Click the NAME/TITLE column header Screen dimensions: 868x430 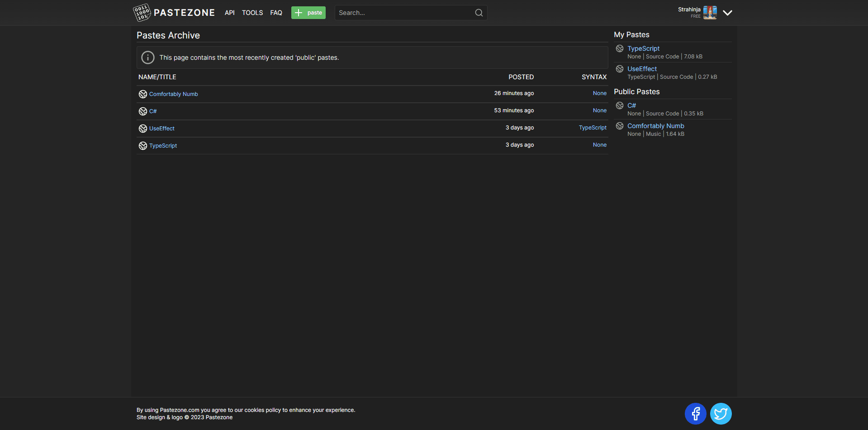point(157,77)
